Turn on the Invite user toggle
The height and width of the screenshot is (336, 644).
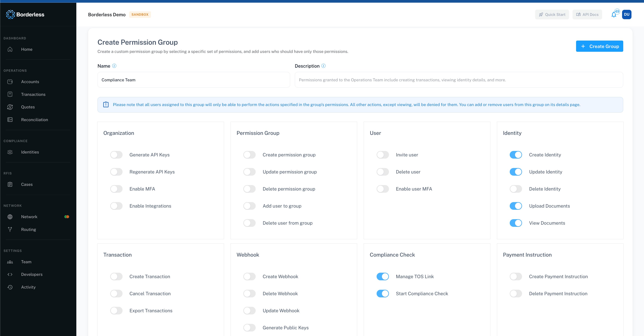pyautogui.click(x=383, y=155)
